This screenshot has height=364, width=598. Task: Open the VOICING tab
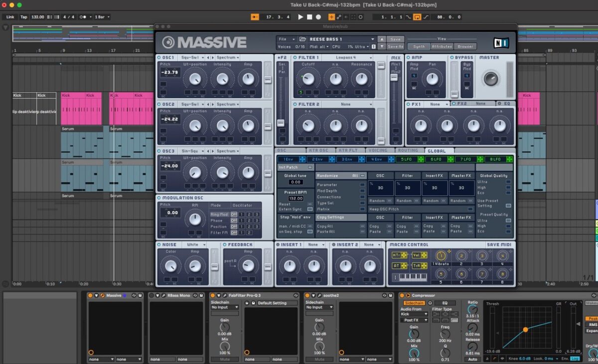pos(379,150)
